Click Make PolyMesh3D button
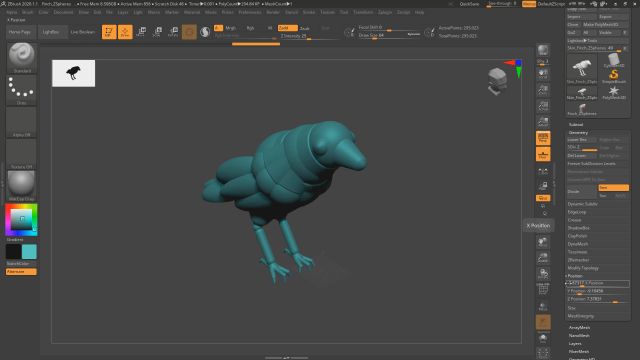Viewport: 640px width, 360px height. coord(605,24)
